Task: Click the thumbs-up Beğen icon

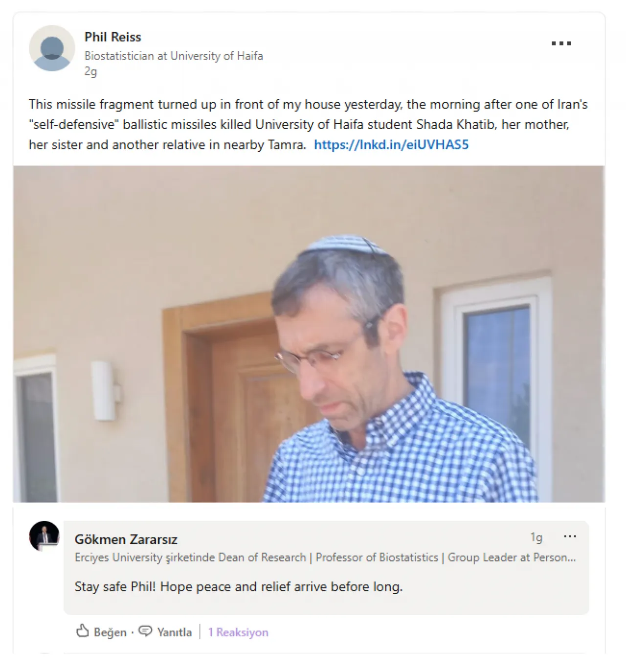Action: (82, 631)
